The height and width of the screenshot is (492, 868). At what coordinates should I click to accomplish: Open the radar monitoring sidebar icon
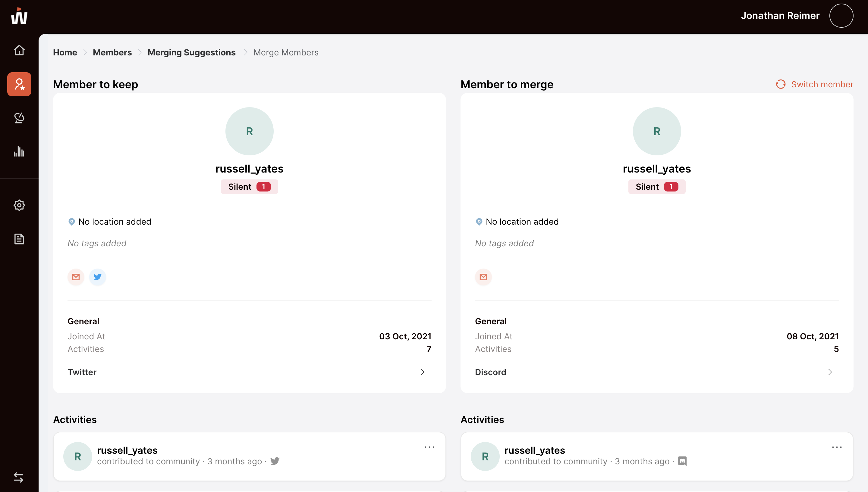pos(19,118)
